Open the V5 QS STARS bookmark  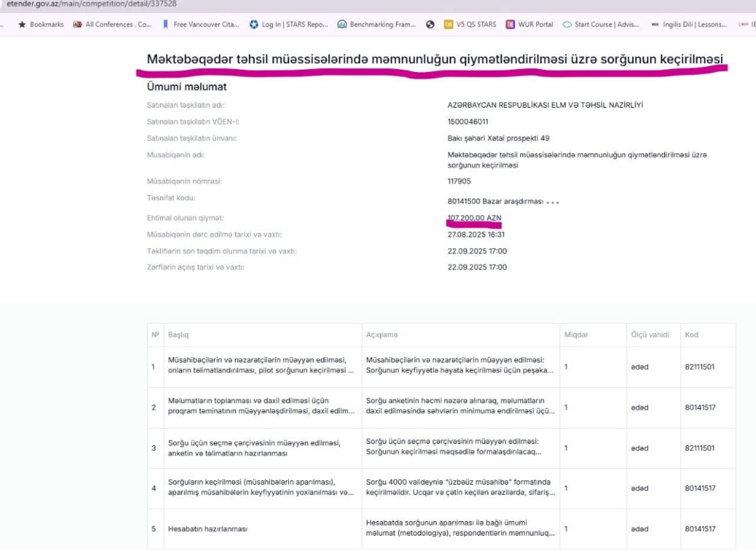470,24
